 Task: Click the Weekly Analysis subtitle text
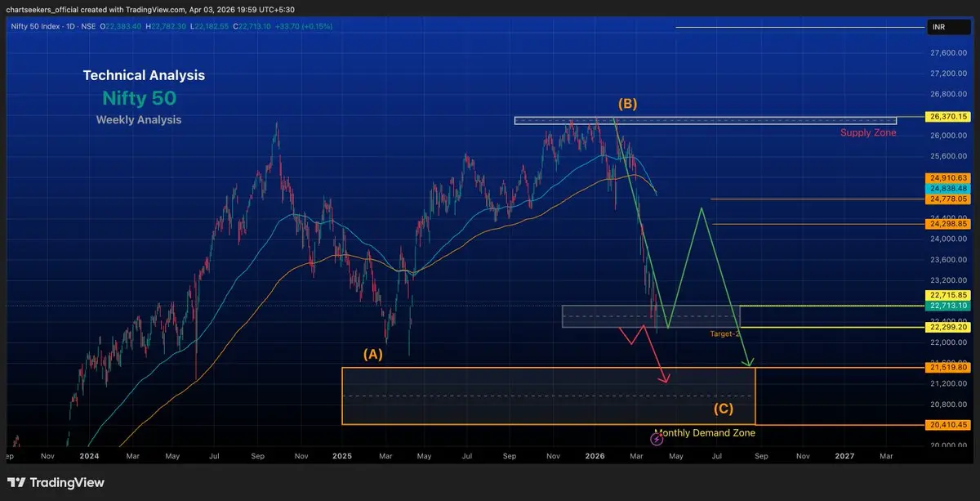point(139,120)
